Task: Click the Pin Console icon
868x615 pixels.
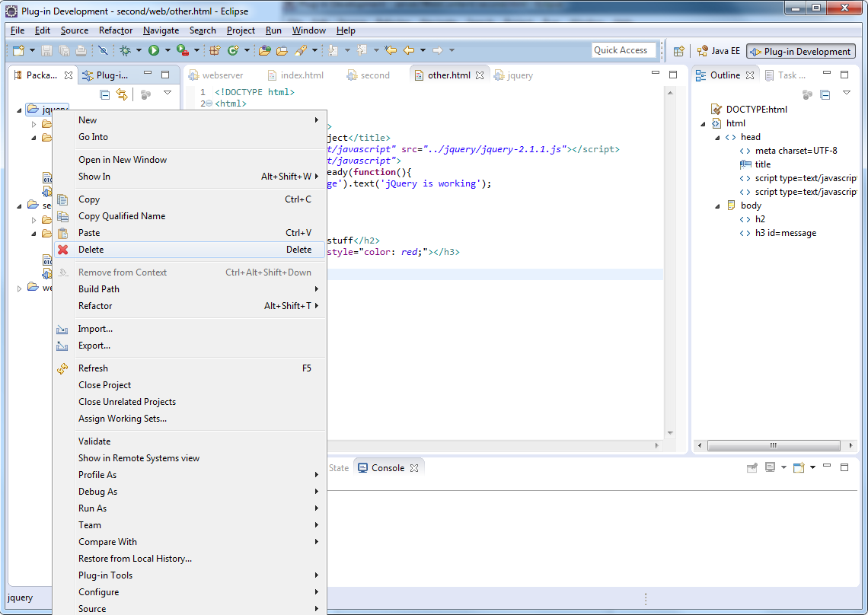Action: [752, 468]
